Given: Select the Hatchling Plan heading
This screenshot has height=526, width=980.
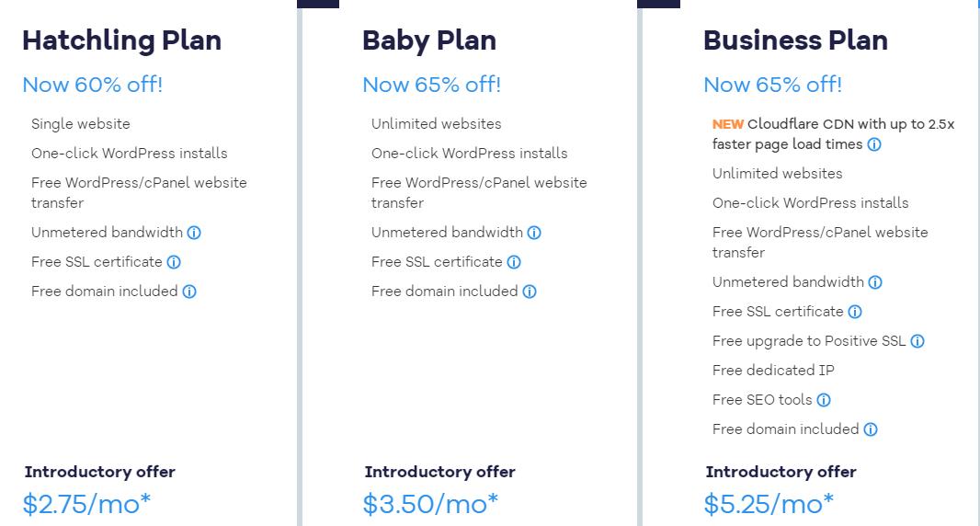Looking at the screenshot, I should tap(121, 40).
